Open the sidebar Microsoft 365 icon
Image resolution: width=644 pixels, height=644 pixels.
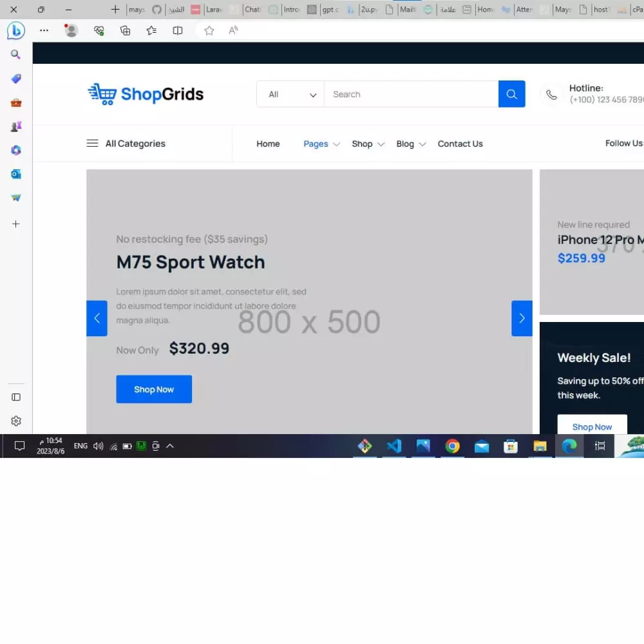[x=15, y=150]
